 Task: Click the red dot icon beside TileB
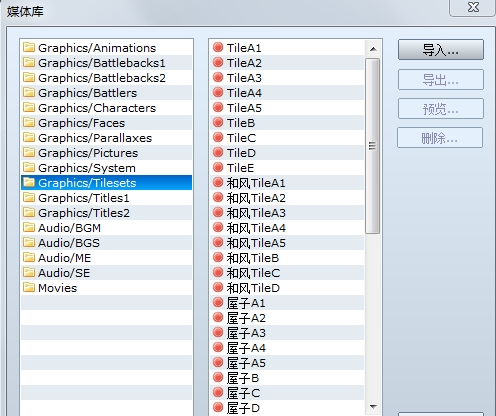pyautogui.click(x=218, y=122)
